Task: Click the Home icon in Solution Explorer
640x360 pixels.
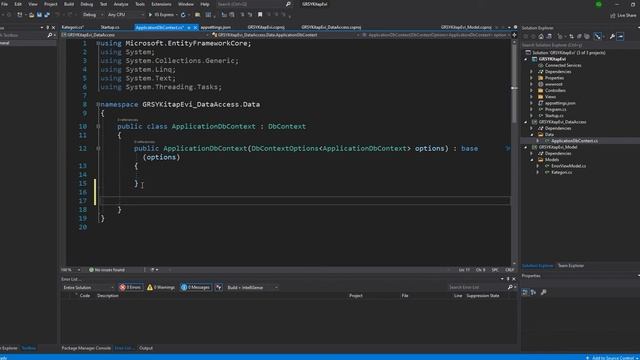Action: [x=541, y=36]
